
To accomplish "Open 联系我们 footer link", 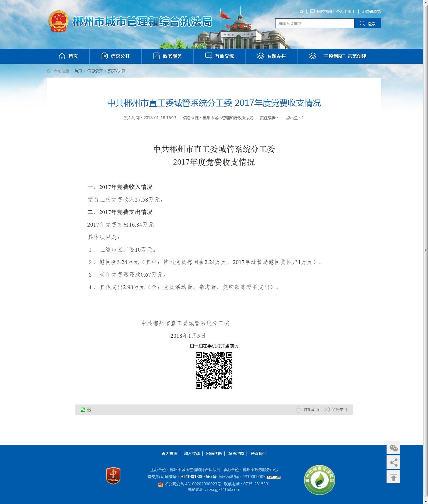I will coord(259,453).
